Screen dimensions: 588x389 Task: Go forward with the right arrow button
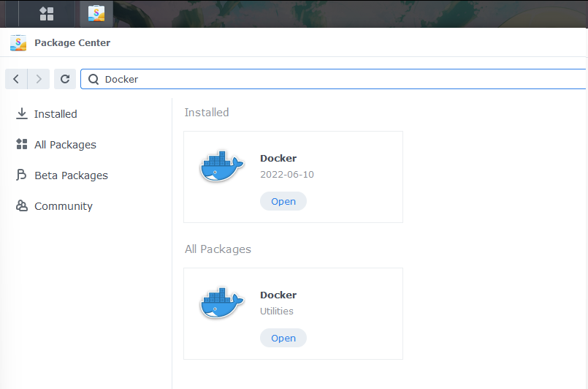(x=39, y=79)
